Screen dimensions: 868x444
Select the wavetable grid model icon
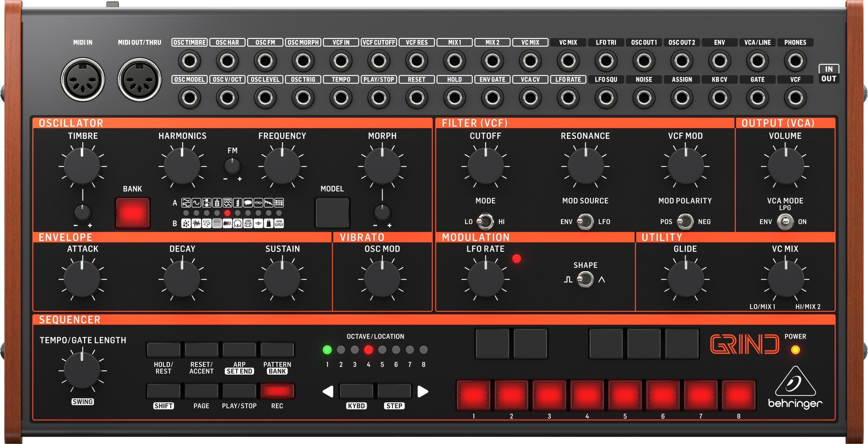click(x=280, y=203)
